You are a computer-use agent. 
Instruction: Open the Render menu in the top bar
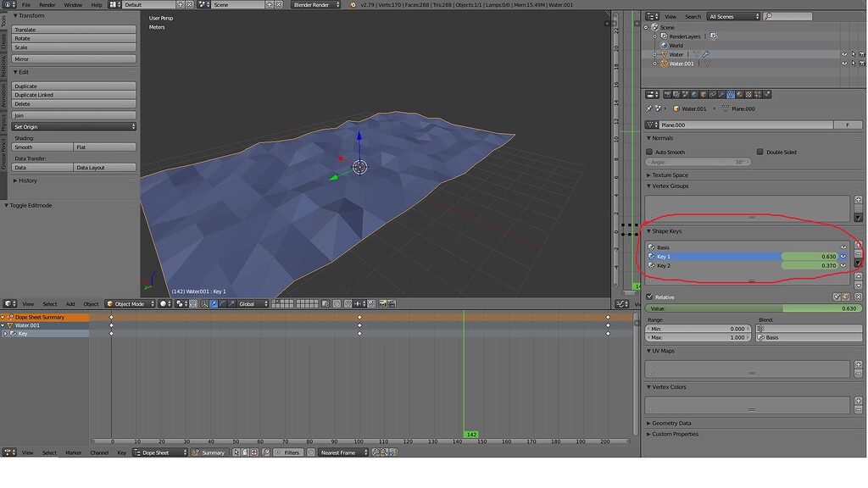(47, 4)
